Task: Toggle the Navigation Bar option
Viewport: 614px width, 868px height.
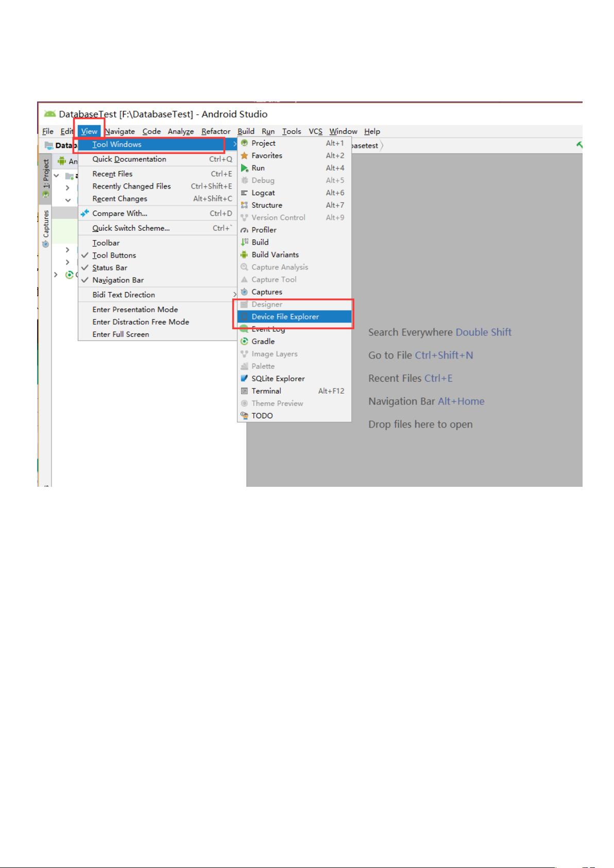Action: [157, 280]
